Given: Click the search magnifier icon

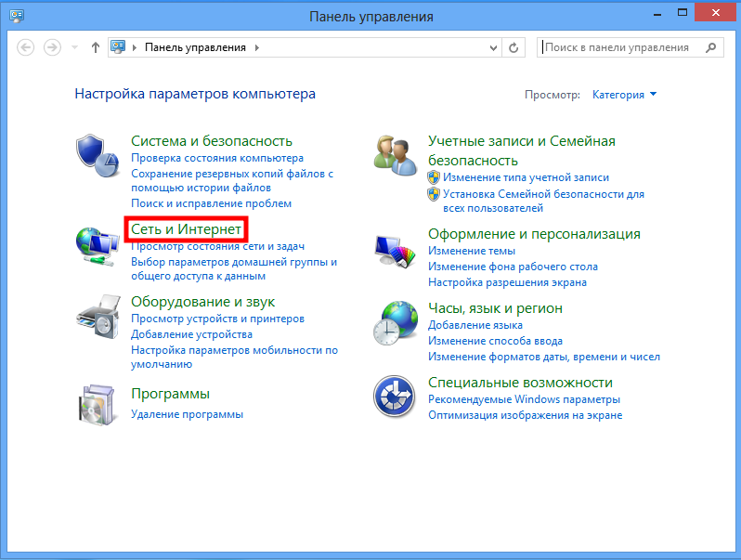Looking at the screenshot, I should click(710, 47).
